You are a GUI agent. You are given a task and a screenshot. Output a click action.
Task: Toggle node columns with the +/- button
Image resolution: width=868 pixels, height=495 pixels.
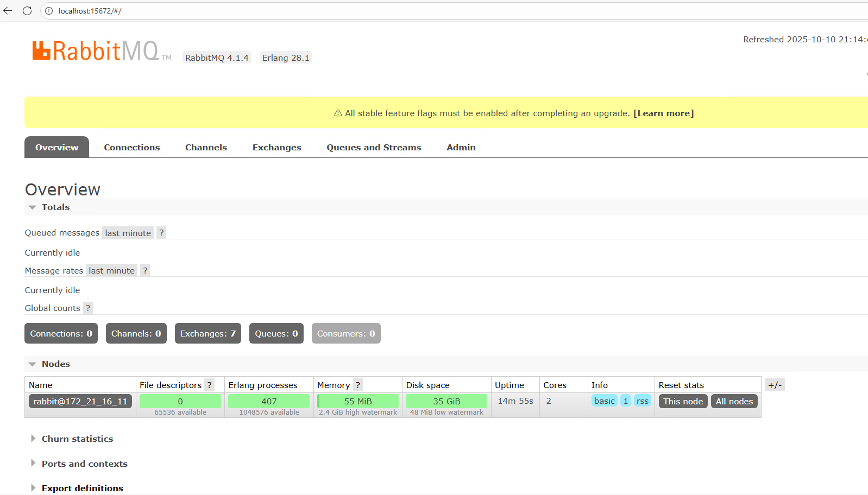775,385
